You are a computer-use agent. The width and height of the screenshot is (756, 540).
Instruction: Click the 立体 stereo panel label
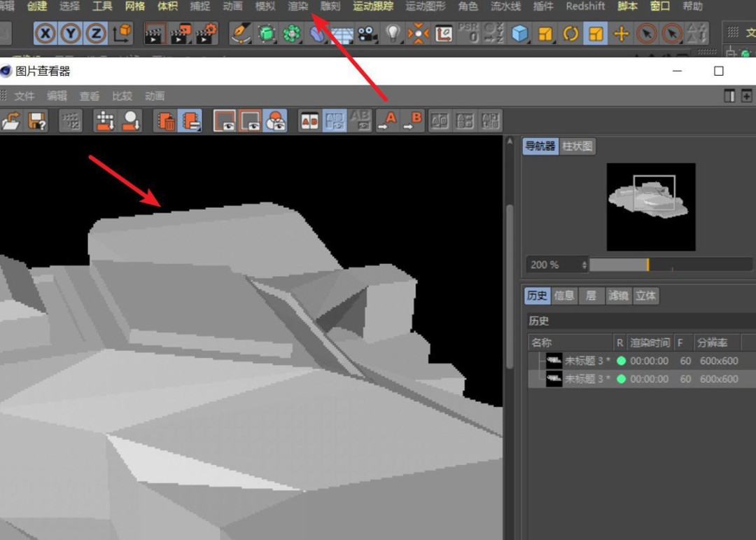pos(645,296)
